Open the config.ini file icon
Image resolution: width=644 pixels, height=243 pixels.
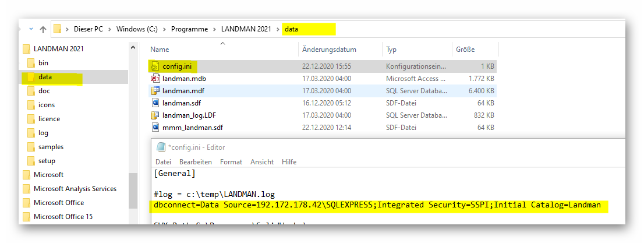(155, 66)
